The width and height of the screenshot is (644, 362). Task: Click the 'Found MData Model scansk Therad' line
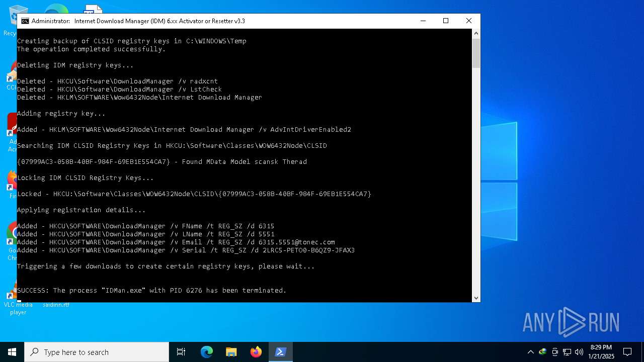point(162,162)
